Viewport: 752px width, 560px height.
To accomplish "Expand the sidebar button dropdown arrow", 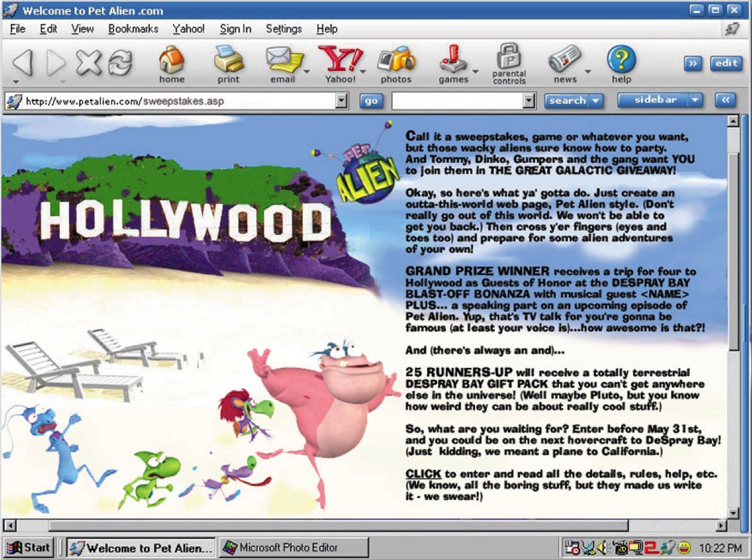I will (695, 101).
